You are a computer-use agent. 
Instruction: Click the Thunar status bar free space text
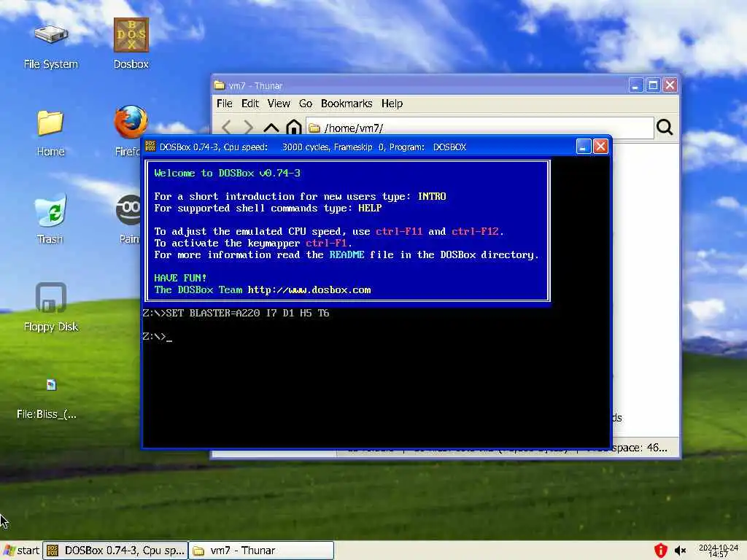(x=639, y=448)
